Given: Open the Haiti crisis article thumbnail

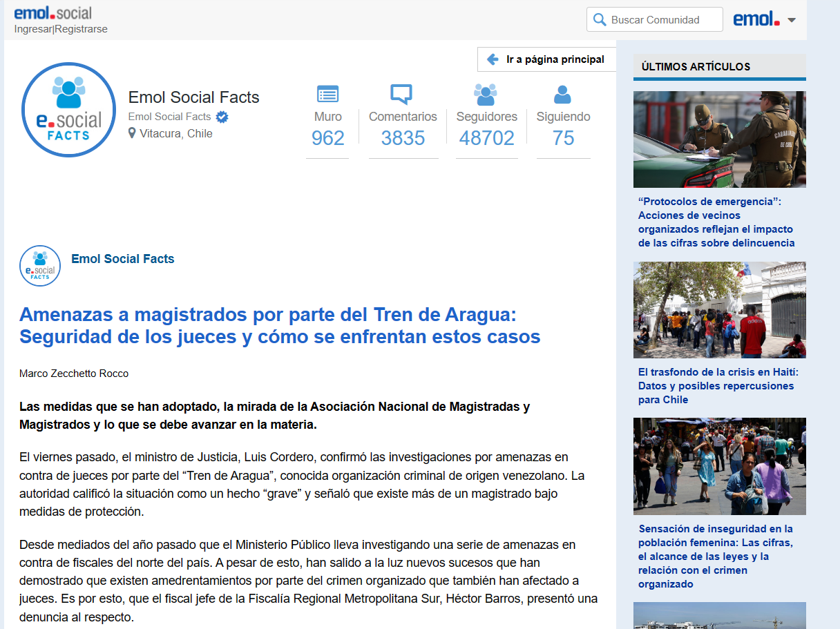Looking at the screenshot, I should tap(719, 310).
